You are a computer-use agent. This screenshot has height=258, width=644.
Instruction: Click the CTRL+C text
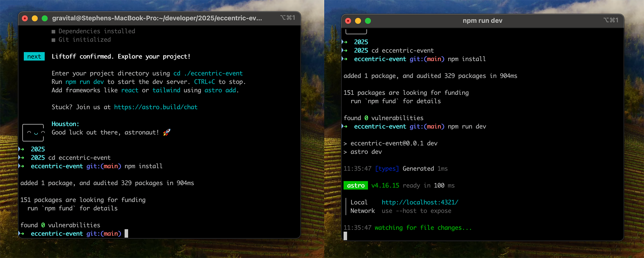point(204,82)
